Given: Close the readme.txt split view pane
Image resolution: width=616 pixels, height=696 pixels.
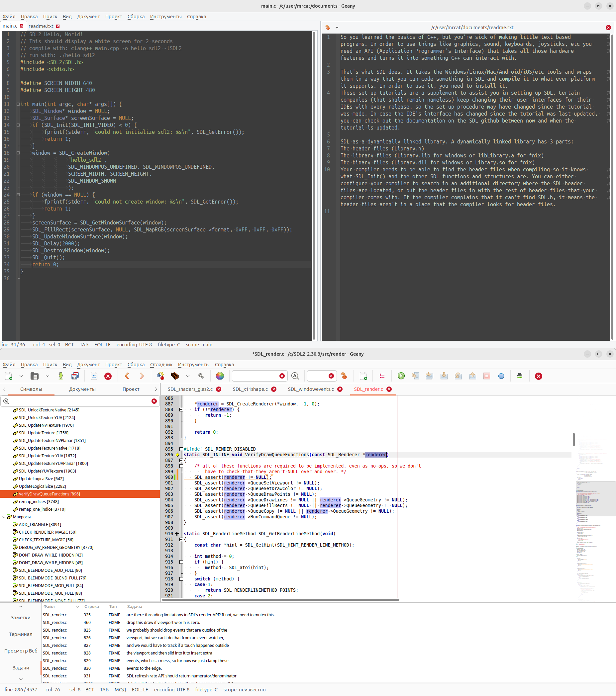Looking at the screenshot, I should coord(608,28).
